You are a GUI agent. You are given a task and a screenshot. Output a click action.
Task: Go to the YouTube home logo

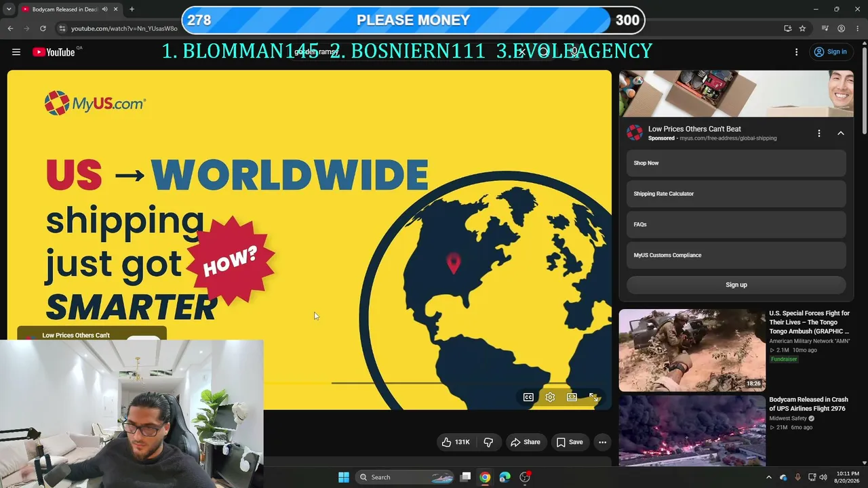coord(54,52)
